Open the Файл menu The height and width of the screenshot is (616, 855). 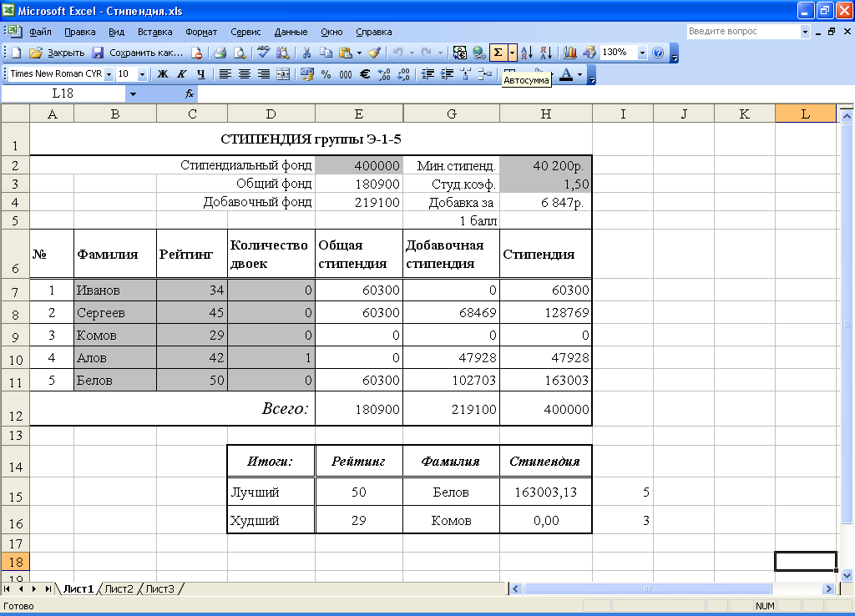click(x=40, y=32)
